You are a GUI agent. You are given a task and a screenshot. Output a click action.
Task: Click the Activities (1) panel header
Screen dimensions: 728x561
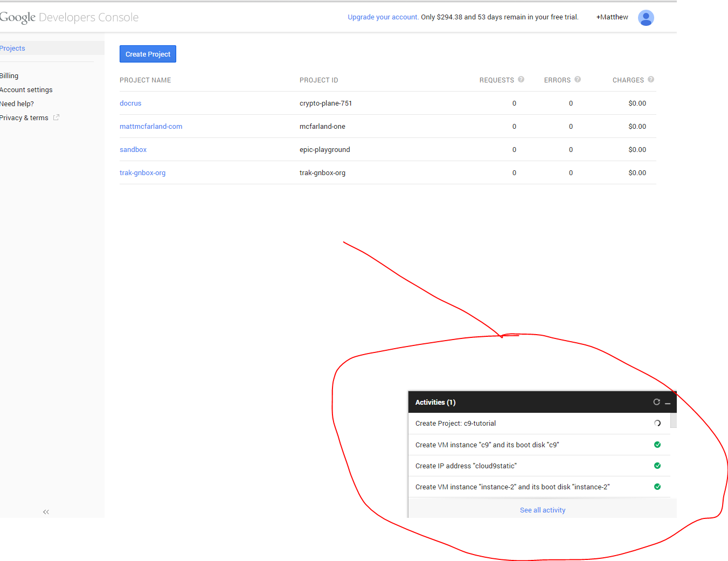(x=542, y=402)
